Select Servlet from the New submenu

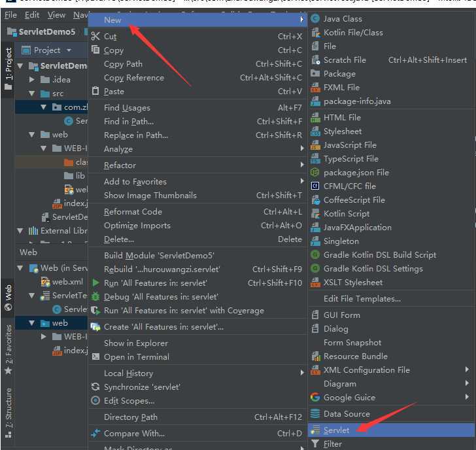391,430
